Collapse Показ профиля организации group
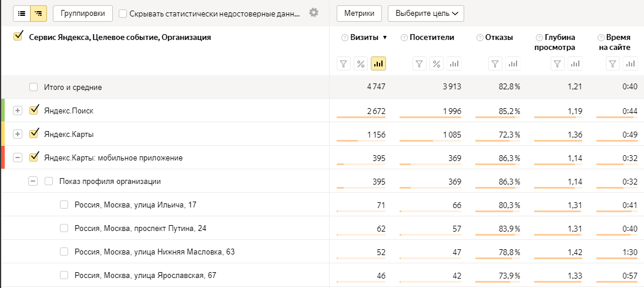 pos(33,181)
